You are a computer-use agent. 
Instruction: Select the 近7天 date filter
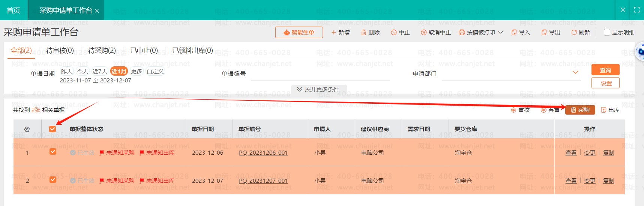tap(100, 71)
